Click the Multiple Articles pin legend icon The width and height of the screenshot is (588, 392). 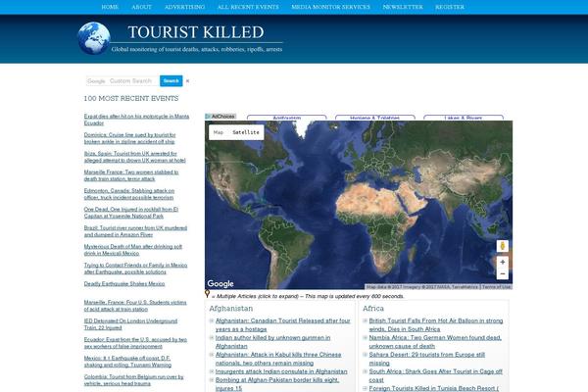click(x=207, y=294)
